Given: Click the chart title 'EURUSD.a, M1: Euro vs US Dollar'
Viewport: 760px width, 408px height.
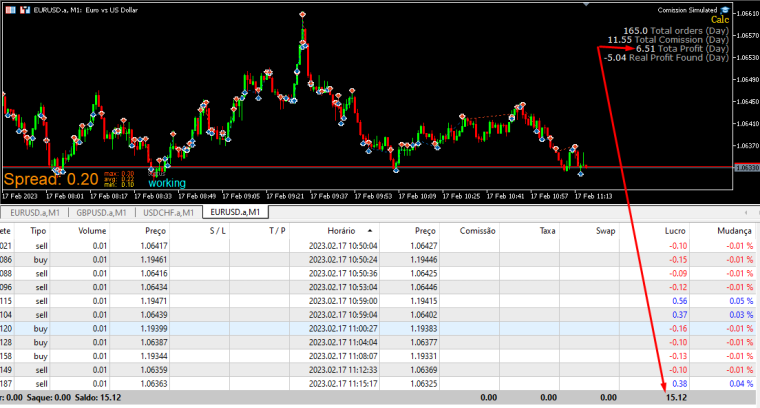Looking at the screenshot, I should point(86,10).
